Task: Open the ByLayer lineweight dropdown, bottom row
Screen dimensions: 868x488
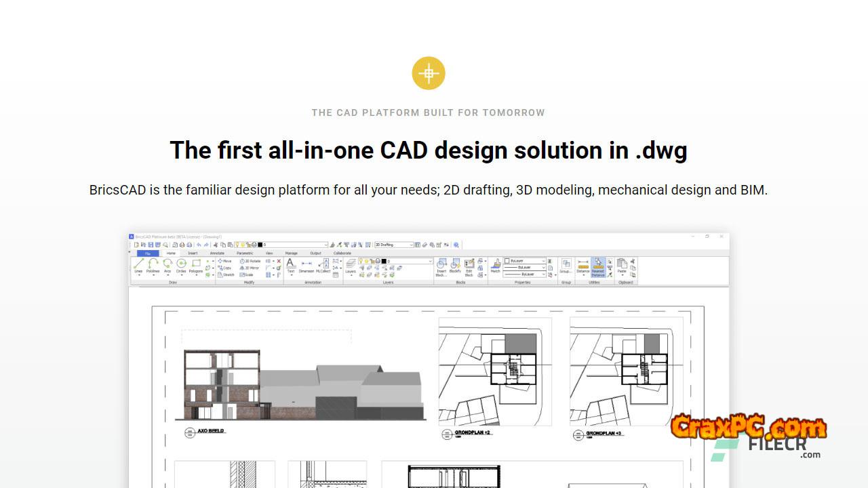Action: point(524,274)
